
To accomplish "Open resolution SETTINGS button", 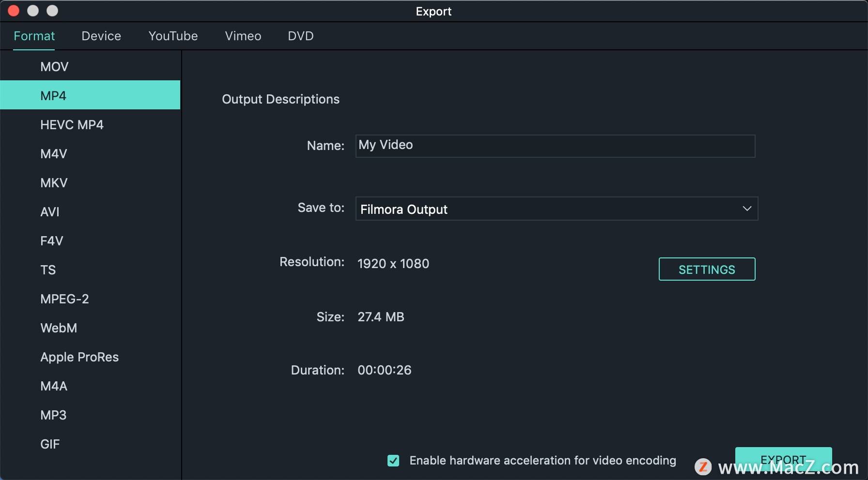I will coord(707,269).
